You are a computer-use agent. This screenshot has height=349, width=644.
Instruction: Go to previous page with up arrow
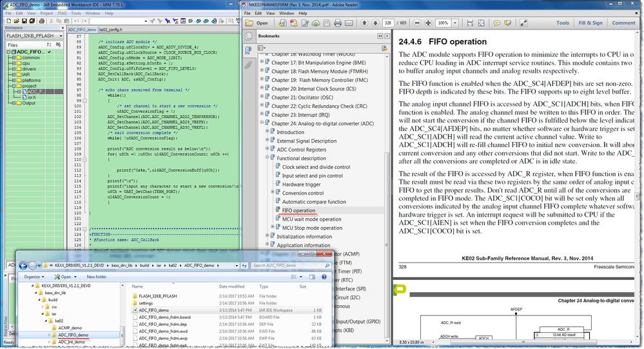coord(364,23)
